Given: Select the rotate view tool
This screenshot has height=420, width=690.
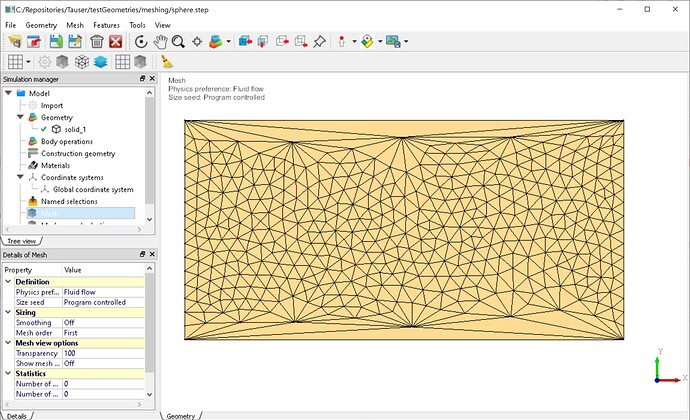Looking at the screenshot, I should tap(141, 42).
